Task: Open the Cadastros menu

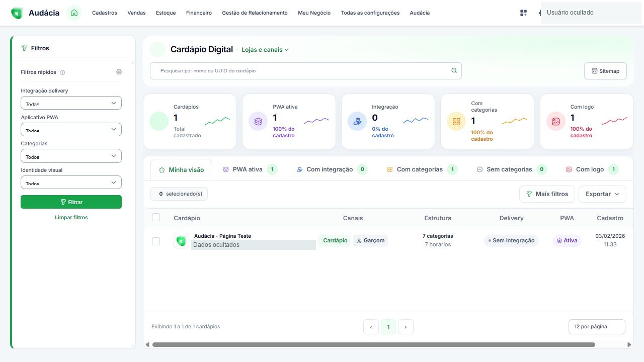Action: tap(105, 13)
